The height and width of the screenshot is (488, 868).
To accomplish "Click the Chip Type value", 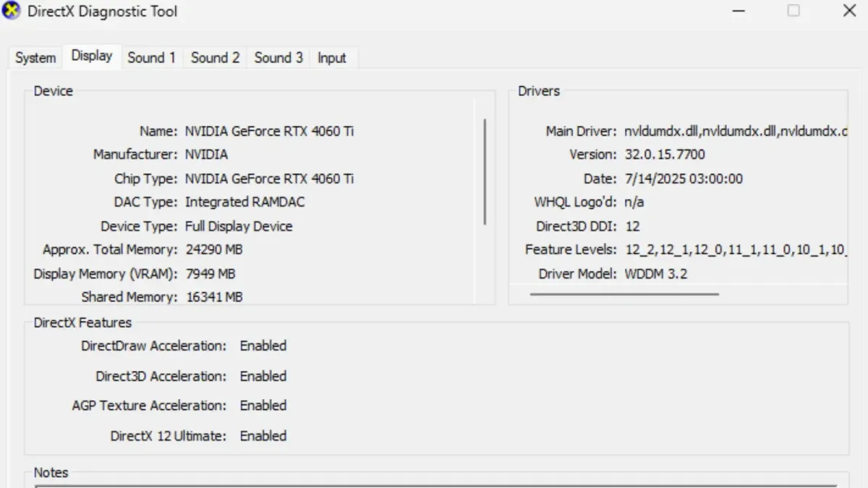I will tap(270, 179).
